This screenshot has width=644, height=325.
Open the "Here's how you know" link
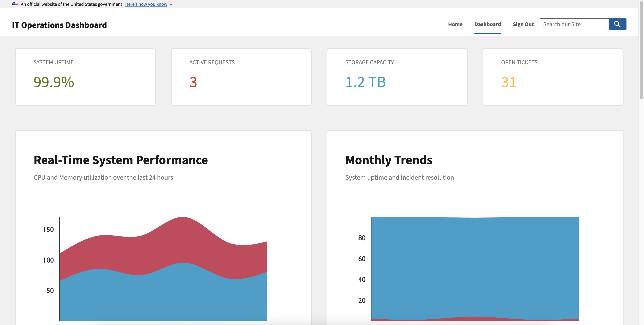146,4
